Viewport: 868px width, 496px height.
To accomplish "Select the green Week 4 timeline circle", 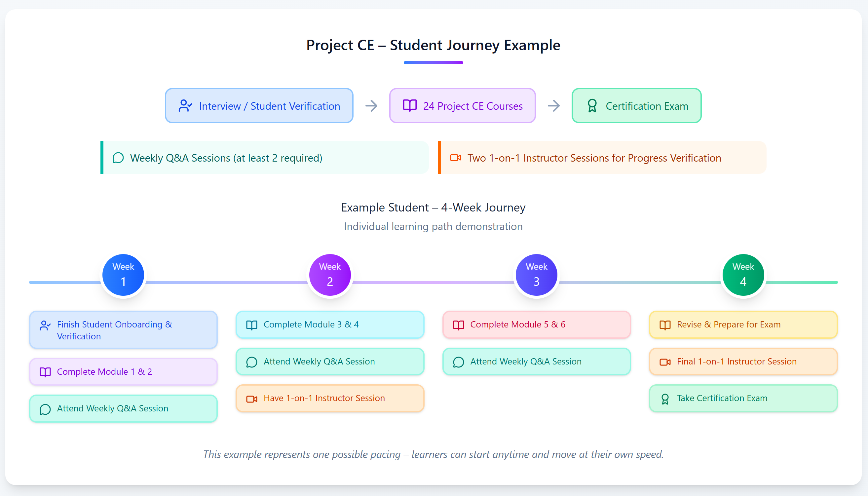I will 743,275.
